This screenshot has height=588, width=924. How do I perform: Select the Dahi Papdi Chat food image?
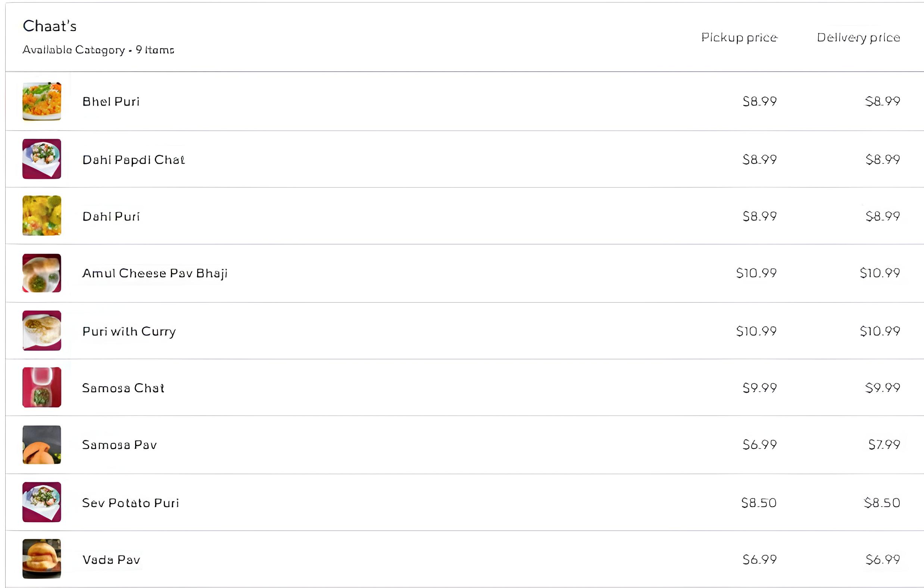pyautogui.click(x=42, y=159)
